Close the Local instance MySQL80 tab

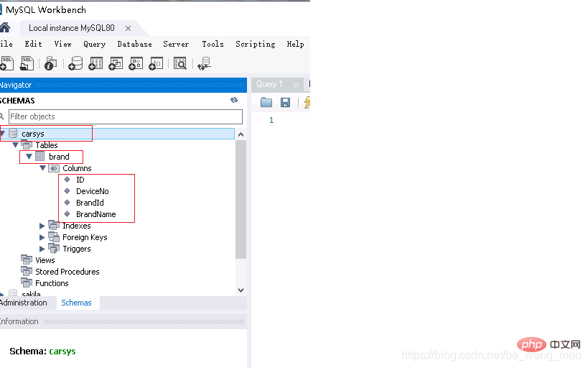[128, 28]
